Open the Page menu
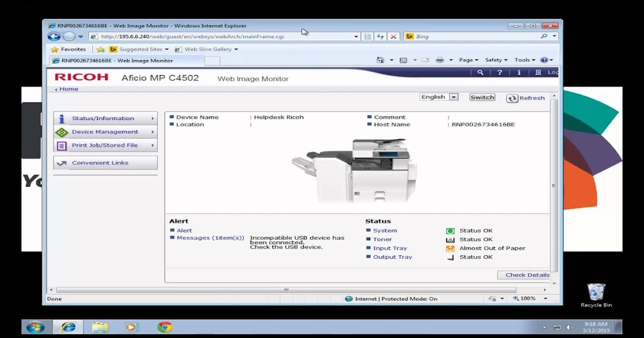 (x=469, y=60)
